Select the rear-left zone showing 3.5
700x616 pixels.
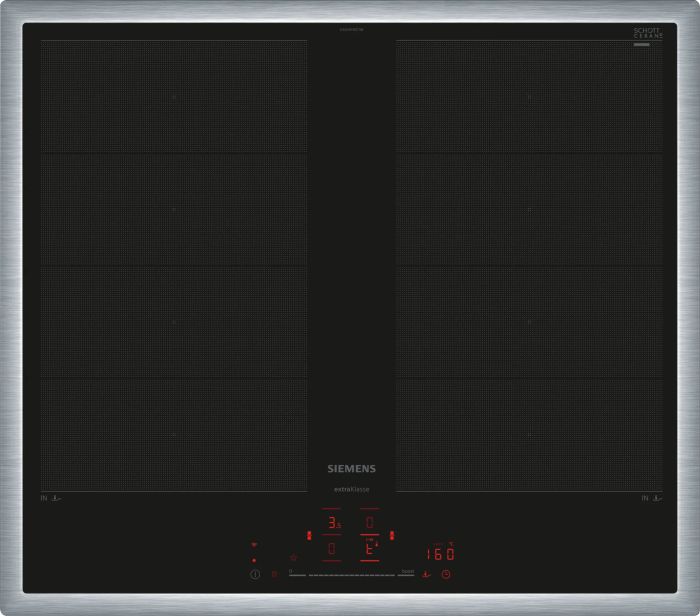point(332,522)
